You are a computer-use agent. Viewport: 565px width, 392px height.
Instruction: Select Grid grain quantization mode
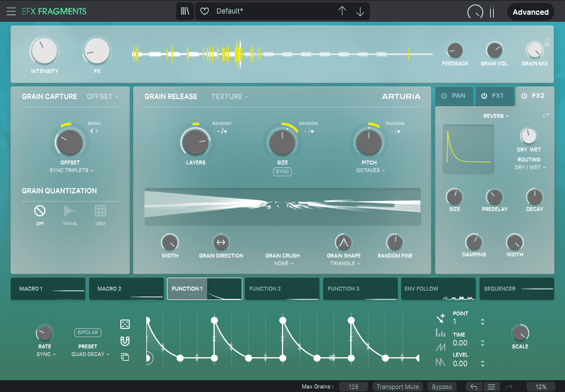pos(100,211)
